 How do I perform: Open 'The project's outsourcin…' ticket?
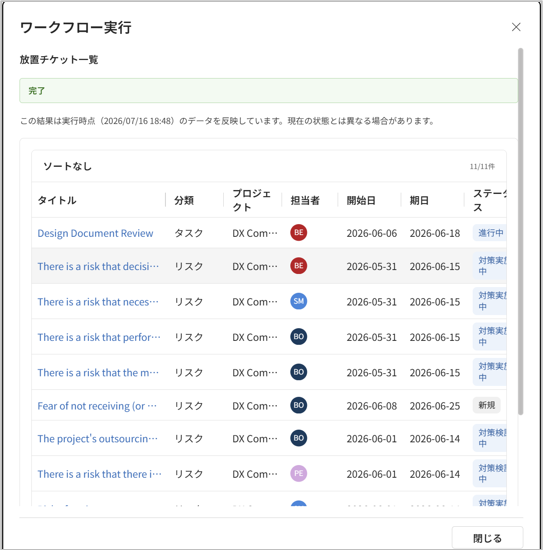tap(98, 439)
